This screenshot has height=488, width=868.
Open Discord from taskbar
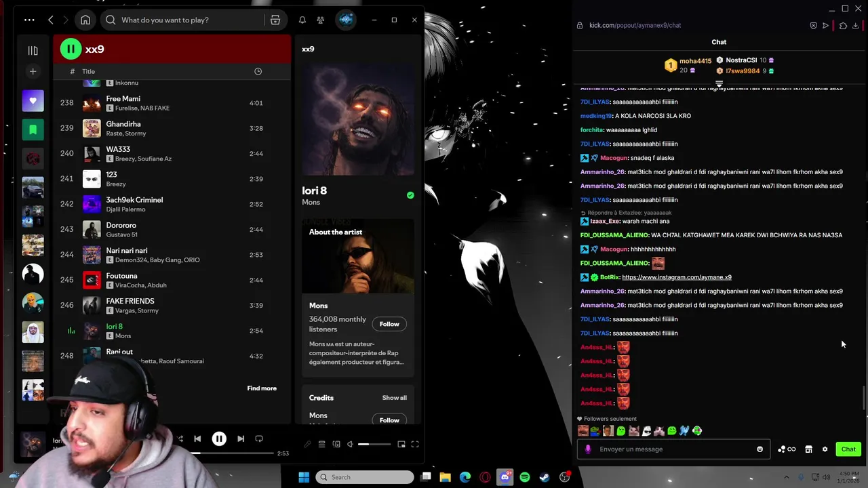(x=505, y=477)
